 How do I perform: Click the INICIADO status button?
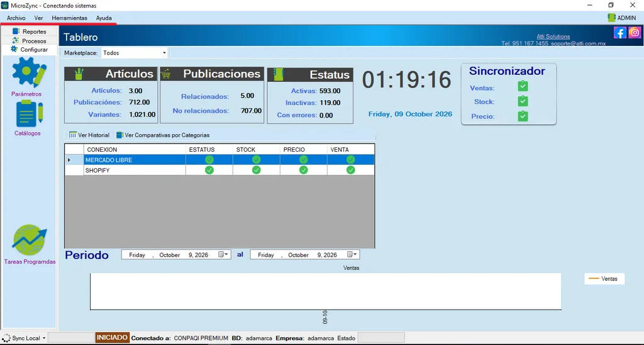[113, 337]
